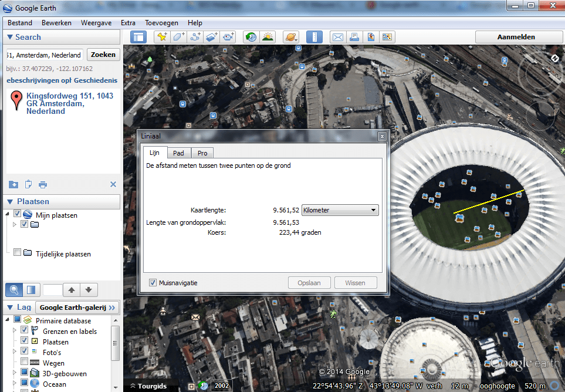Toggle the ruler tool in toolbar
The width and height of the screenshot is (565, 392).
pos(314,37)
